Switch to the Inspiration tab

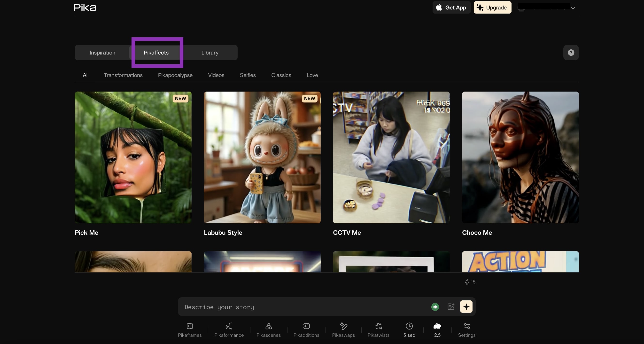102,53
